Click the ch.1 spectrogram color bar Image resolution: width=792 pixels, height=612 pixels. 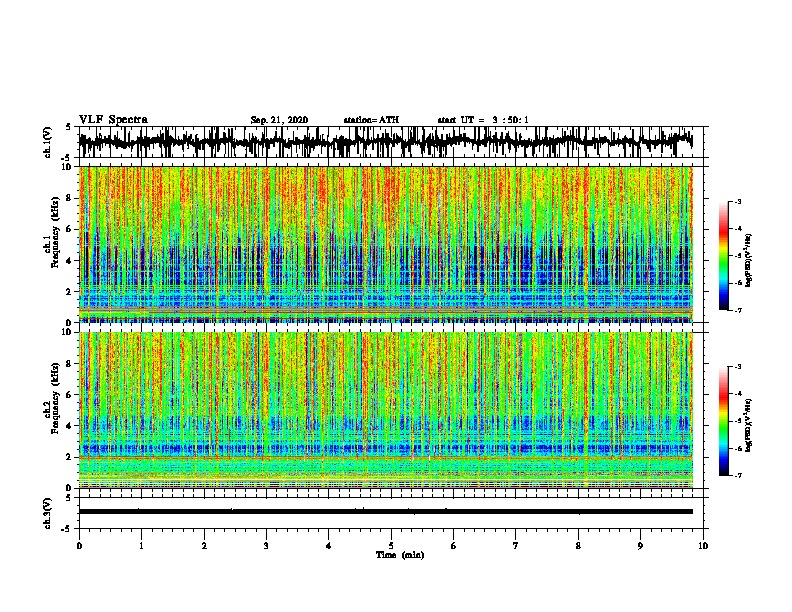[x=723, y=256]
